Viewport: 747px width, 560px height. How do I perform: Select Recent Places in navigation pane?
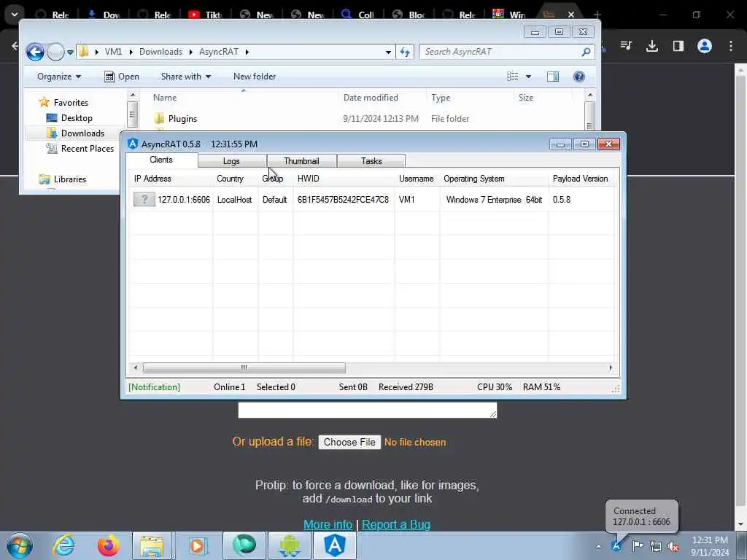(x=88, y=149)
